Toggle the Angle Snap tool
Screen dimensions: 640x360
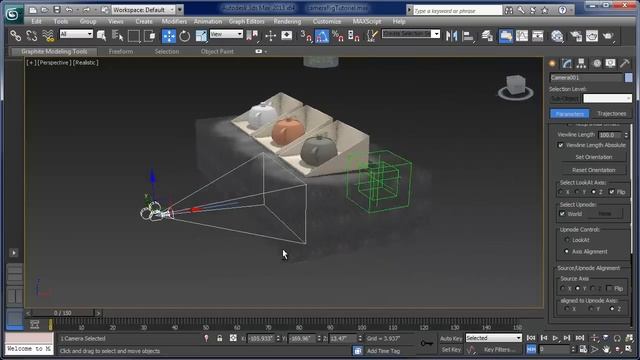click(322, 36)
